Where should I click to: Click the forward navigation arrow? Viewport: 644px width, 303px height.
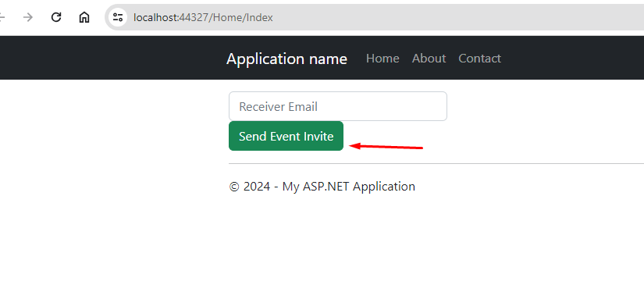coord(28,17)
